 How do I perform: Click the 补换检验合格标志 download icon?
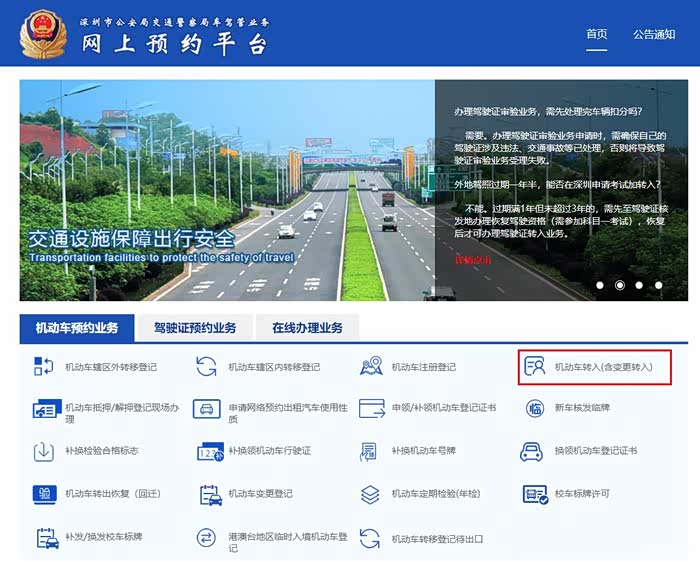(x=44, y=452)
